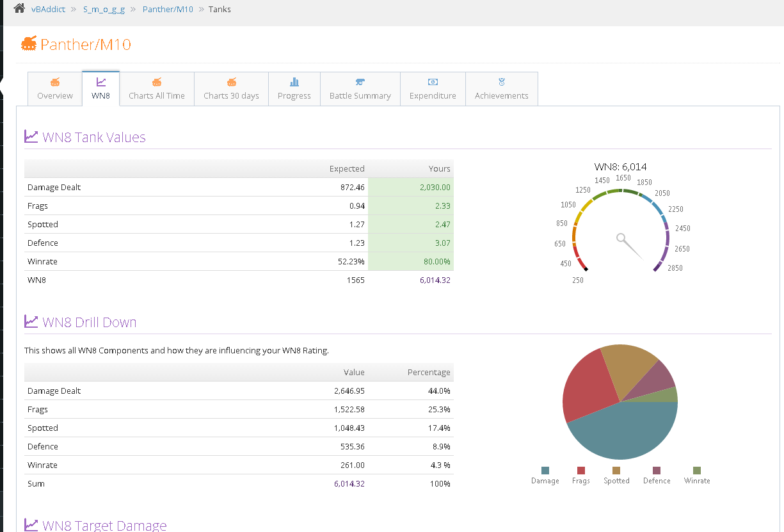Toggle the Damage legend entry in pie chart
The height and width of the screenshot is (532, 784).
coord(545,476)
